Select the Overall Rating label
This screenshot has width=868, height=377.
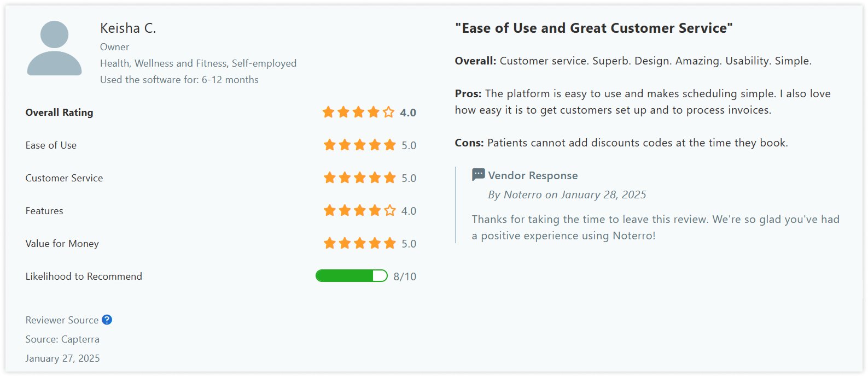click(x=59, y=112)
